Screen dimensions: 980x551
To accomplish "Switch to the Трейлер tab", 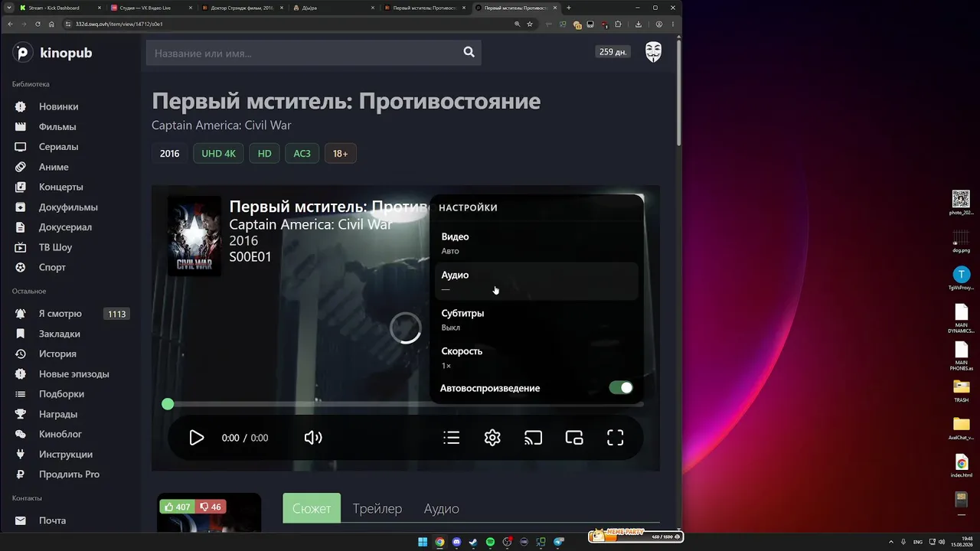I will pyautogui.click(x=377, y=508).
